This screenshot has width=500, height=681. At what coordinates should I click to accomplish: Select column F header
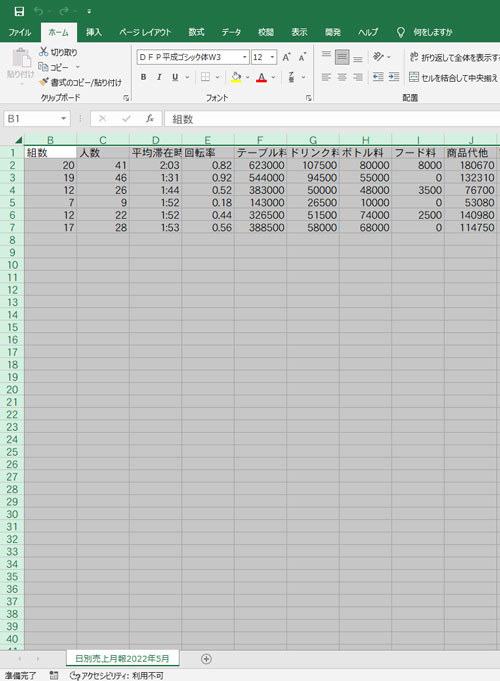(x=260, y=140)
